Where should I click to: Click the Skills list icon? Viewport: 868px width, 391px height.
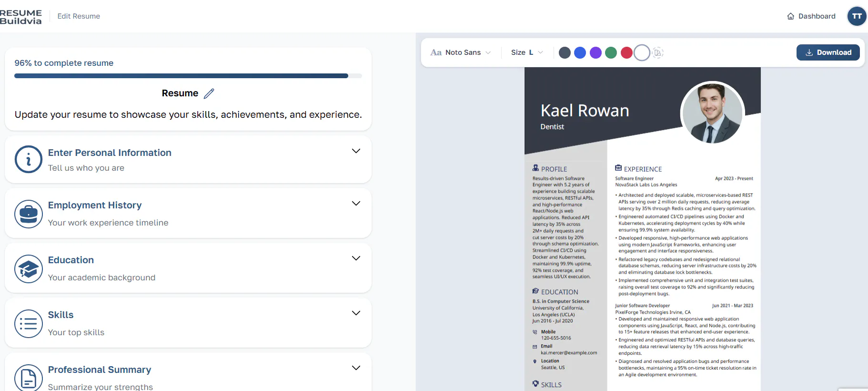click(x=29, y=324)
